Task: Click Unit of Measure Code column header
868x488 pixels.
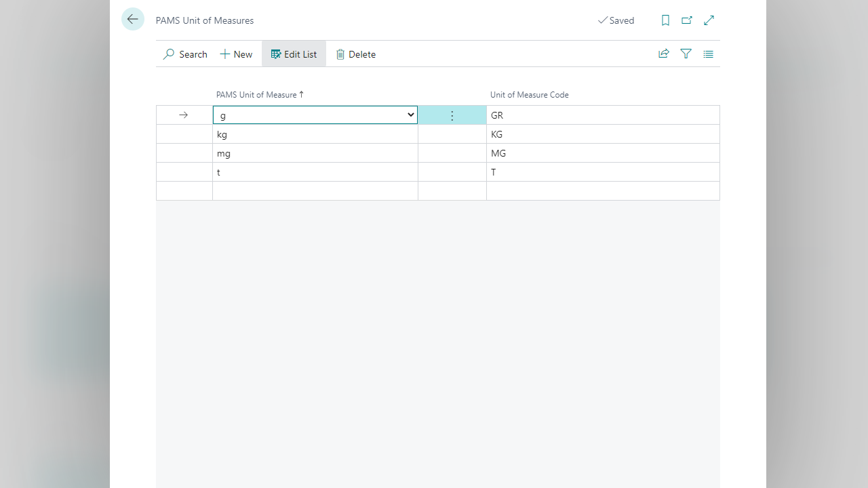Action: [x=529, y=95]
